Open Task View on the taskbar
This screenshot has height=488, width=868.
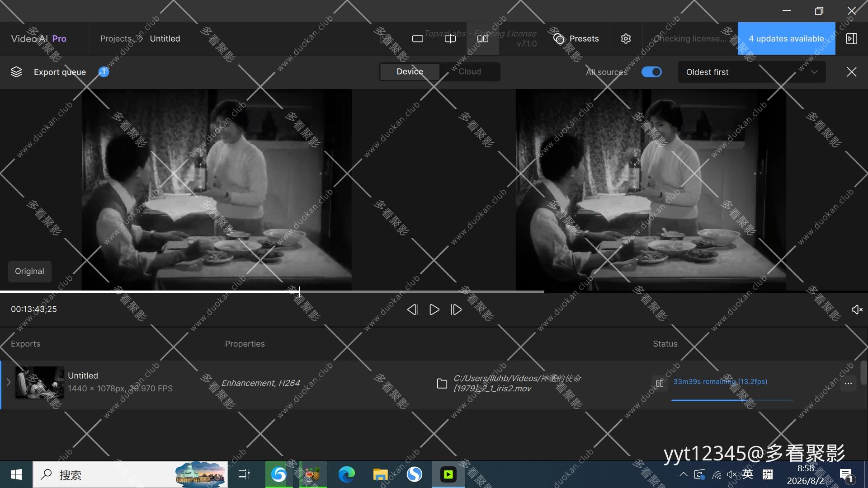point(244,474)
